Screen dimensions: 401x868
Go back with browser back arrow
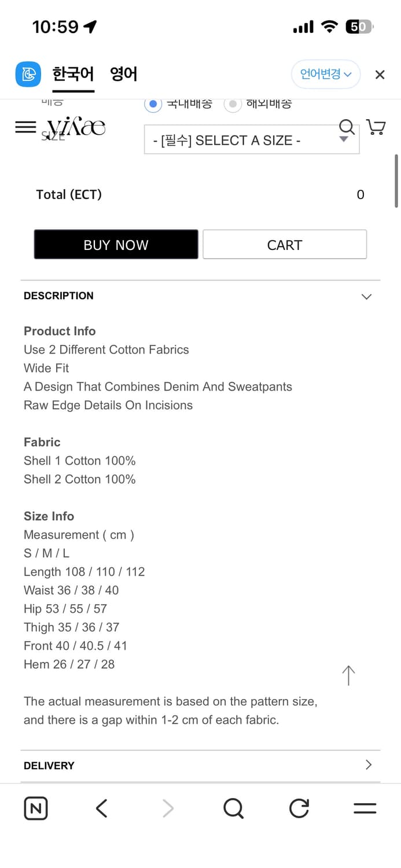102,808
